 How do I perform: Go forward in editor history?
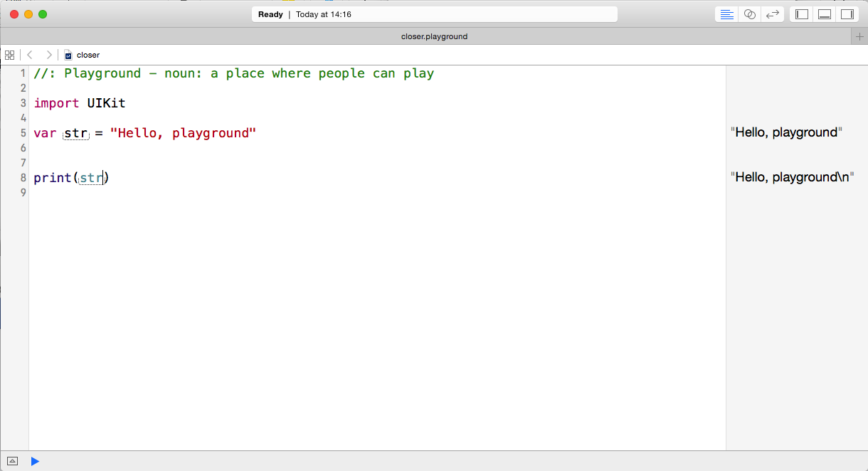pos(48,55)
